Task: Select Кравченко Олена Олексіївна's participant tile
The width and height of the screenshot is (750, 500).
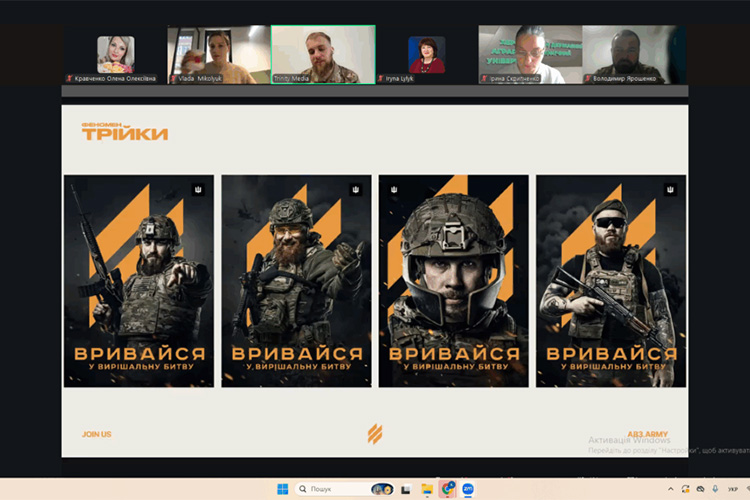Action: tap(115, 54)
